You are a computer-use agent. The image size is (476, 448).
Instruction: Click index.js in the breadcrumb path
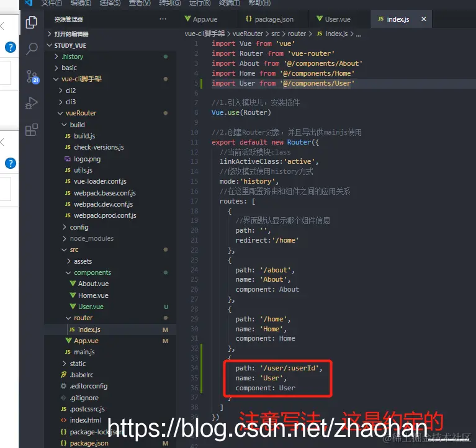point(336,34)
